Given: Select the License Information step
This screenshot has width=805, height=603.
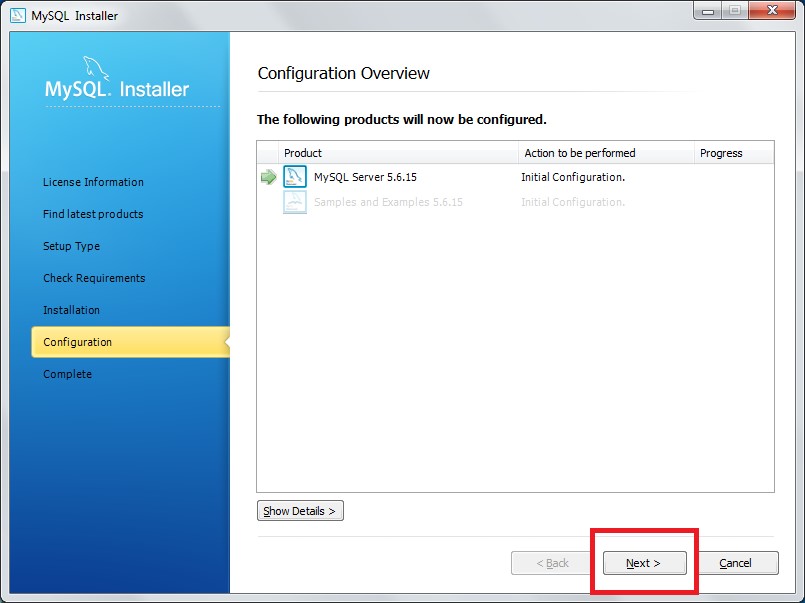Looking at the screenshot, I should click(93, 182).
